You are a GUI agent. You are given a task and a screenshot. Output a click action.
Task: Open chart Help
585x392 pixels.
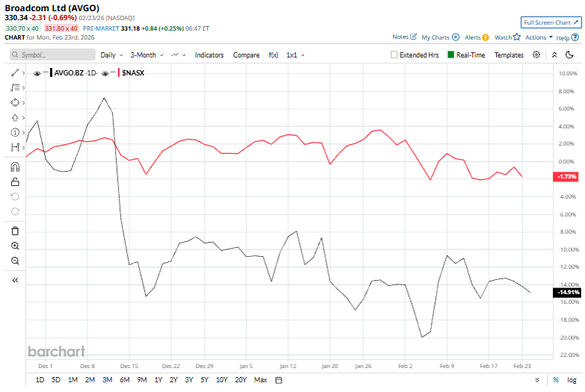tap(568, 37)
